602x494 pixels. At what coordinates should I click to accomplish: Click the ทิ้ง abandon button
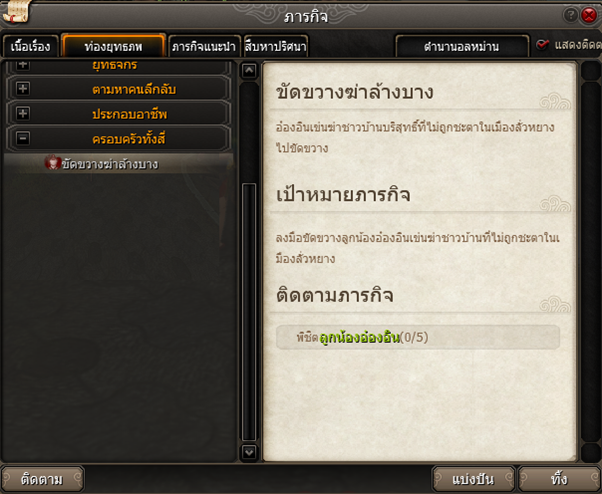pos(559,479)
